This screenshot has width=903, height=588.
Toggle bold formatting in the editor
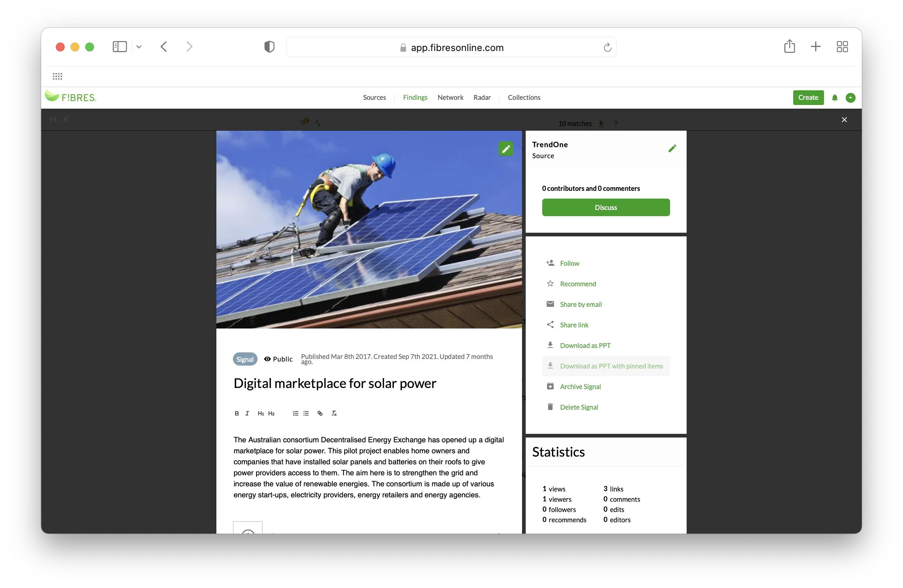(237, 413)
